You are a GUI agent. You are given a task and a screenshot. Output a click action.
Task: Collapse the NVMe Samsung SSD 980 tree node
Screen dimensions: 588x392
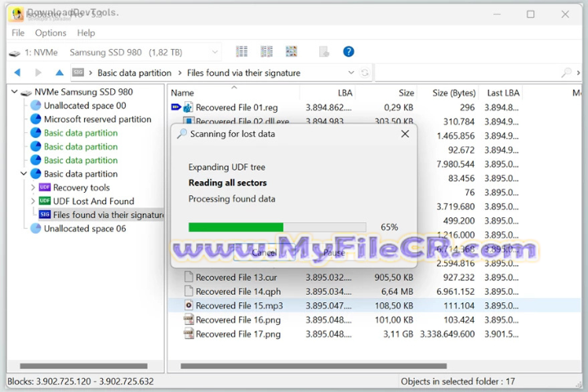(14, 91)
